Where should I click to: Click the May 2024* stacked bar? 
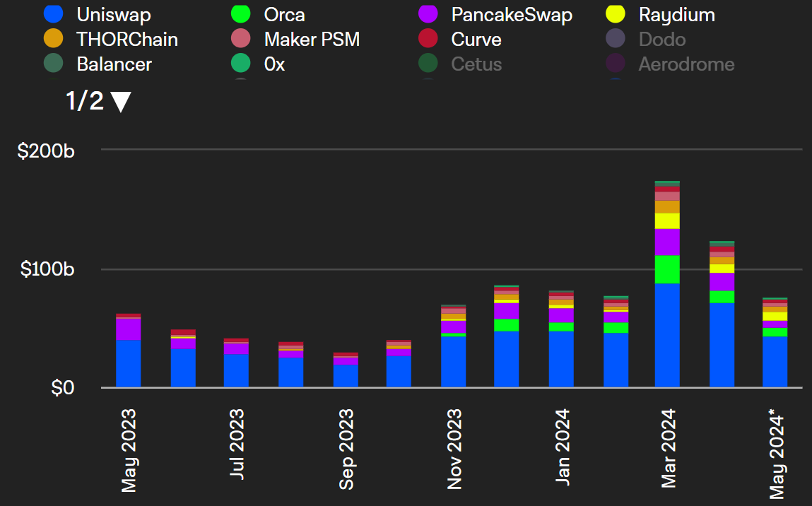point(775,342)
